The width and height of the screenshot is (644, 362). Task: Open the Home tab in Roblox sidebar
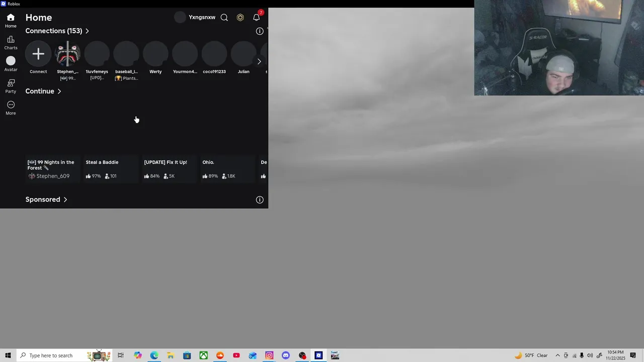pyautogui.click(x=11, y=21)
